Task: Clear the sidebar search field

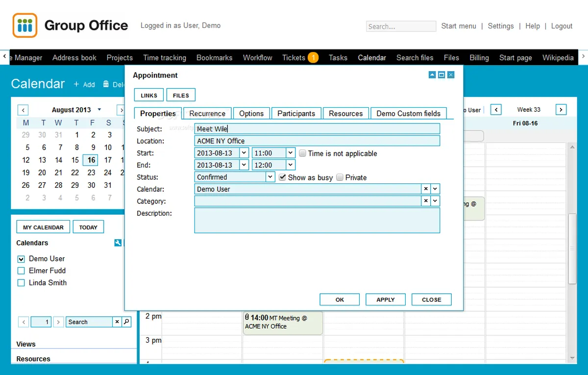Action: pyautogui.click(x=117, y=322)
